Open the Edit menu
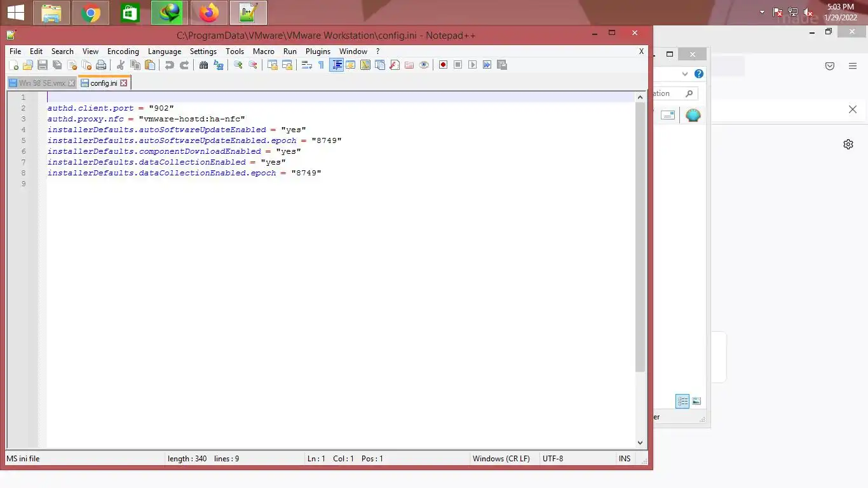The width and height of the screenshot is (868, 488). tap(36, 51)
